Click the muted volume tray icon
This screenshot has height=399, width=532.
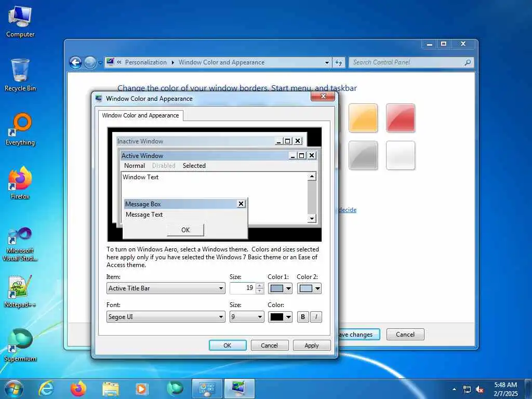480,390
